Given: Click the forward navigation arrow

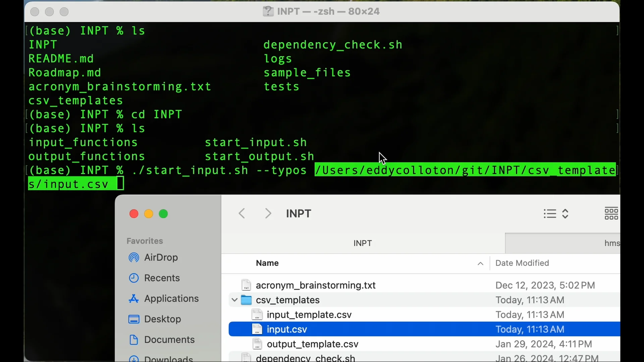Looking at the screenshot, I should [267, 214].
